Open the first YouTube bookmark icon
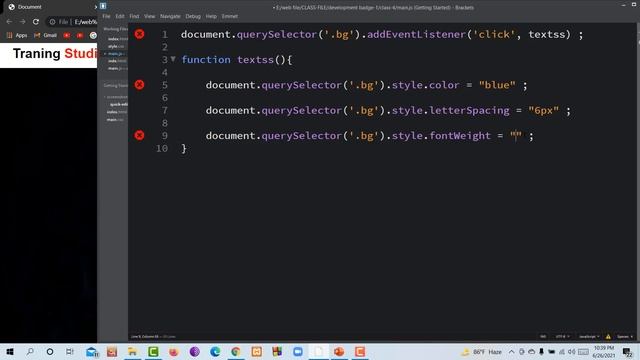640x360 pixels. point(67,36)
